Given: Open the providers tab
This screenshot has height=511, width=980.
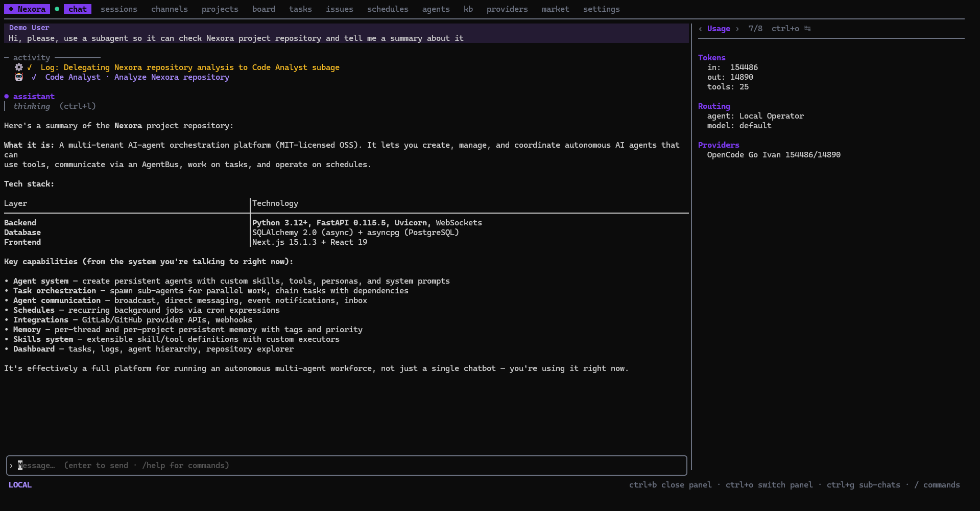Looking at the screenshot, I should (507, 9).
